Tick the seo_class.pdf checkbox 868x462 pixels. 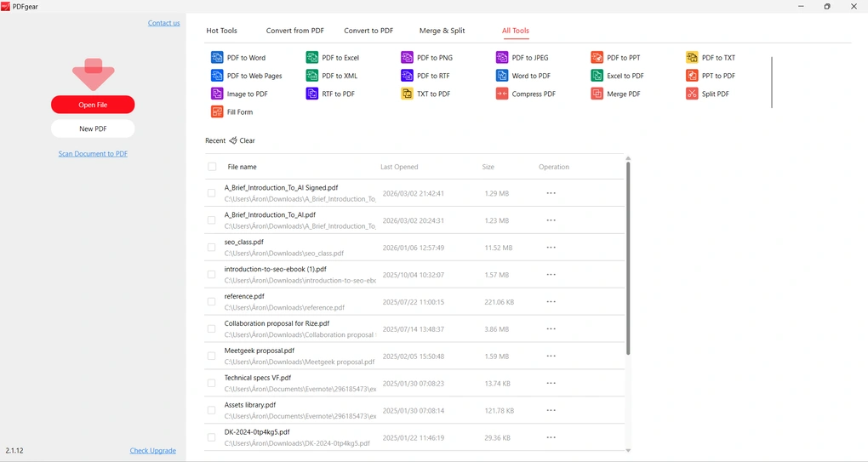(211, 248)
